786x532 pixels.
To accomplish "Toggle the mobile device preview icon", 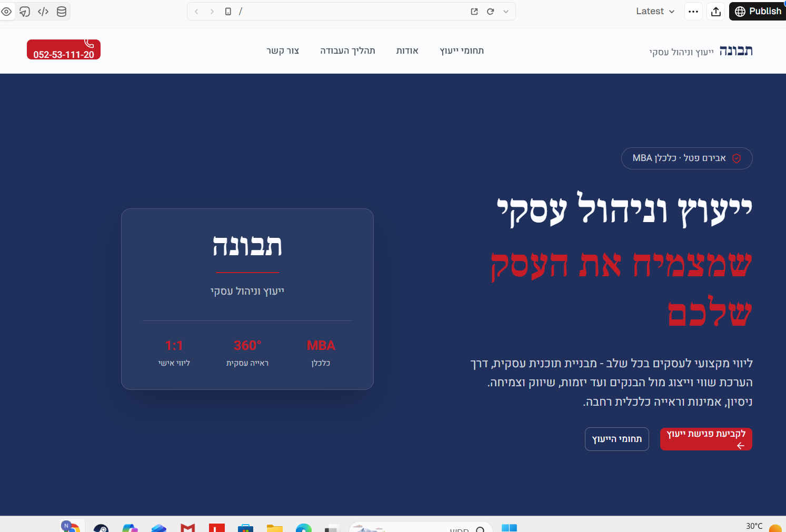I will 228,12.
